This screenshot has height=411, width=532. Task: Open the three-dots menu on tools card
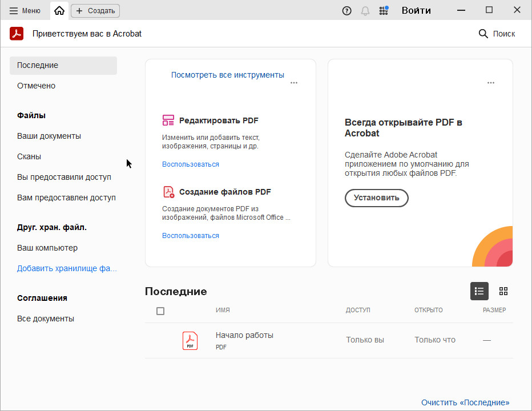294,83
